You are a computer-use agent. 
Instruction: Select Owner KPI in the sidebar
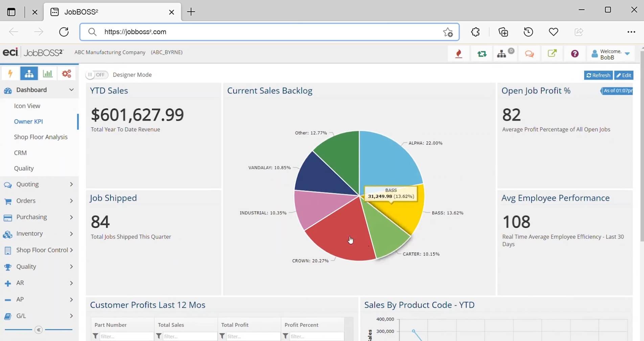(28, 121)
